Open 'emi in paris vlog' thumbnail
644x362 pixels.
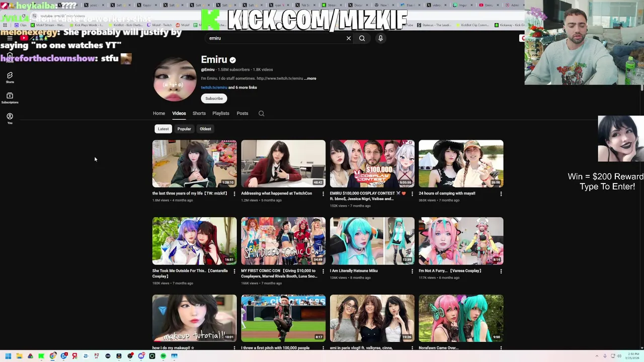click(x=372, y=318)
